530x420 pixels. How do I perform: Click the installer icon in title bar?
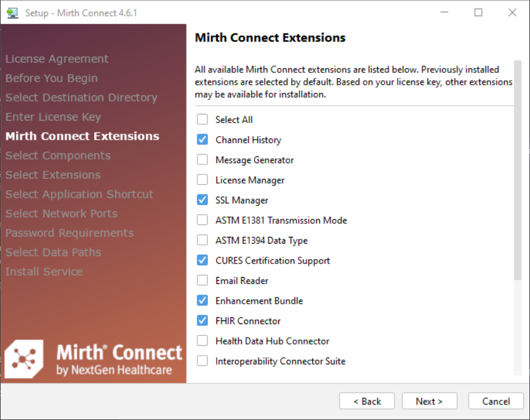pyautogui.click(x=12, y=12)
